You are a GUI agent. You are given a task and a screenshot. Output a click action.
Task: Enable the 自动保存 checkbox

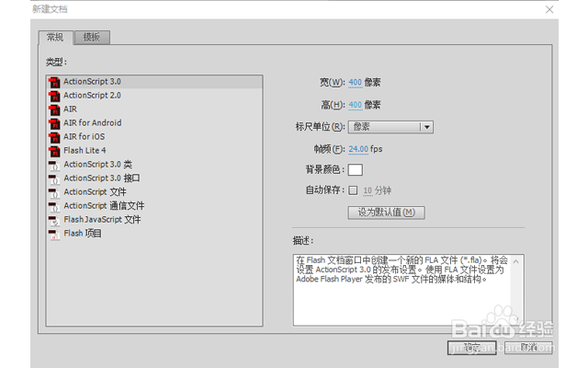pos(353,190)
